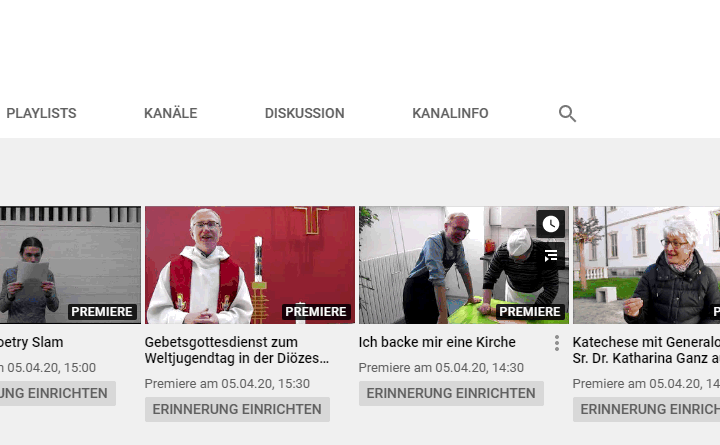Click the Katechese mit Generaloberin video title
Image resolution: width=720 pixels, height=445 pixels.
[646, 350]
